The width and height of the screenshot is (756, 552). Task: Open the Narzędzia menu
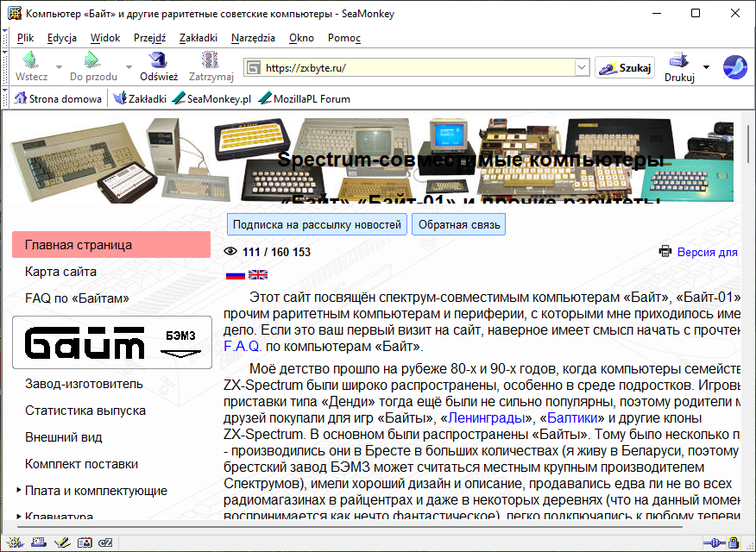pyautogui.click(x=253, y=38)
